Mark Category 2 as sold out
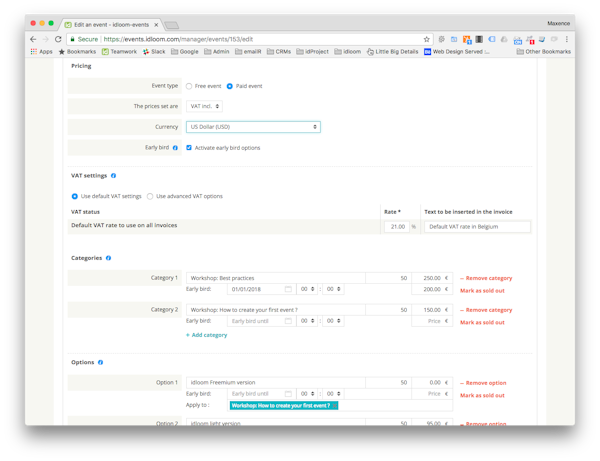 (482, 323)
